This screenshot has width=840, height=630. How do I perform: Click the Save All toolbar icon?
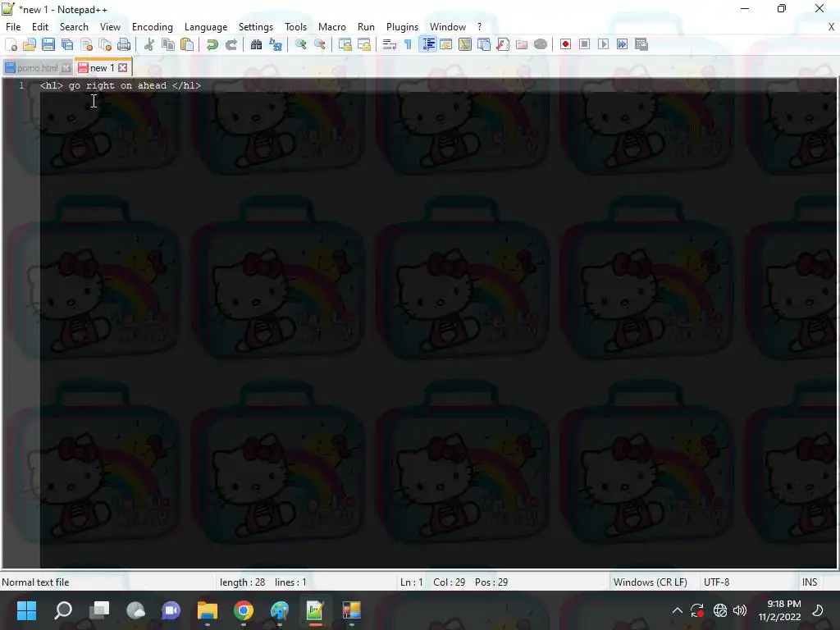tap(67, 44)
